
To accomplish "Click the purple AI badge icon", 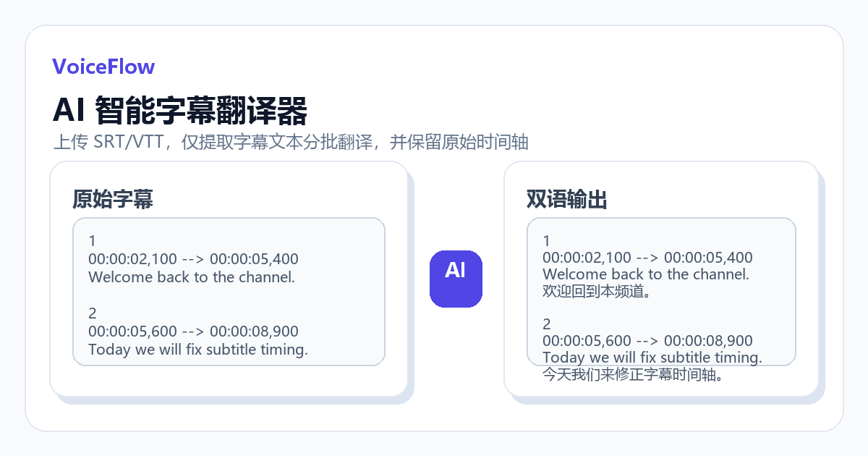I will [x=456, y=279].
